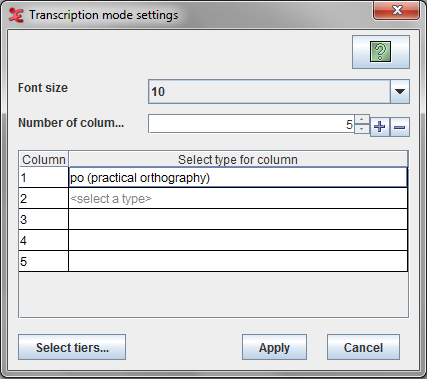Image resolution: width=428 pixels, height=380 pixels.
Task: Close the dialog with the red X button
Action: 396,11
